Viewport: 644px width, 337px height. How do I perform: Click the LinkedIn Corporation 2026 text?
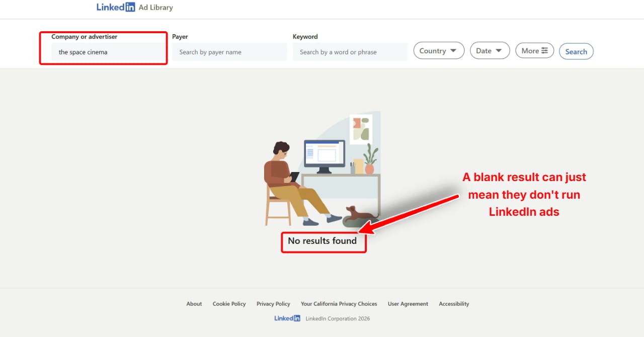(x=338, y=318)
